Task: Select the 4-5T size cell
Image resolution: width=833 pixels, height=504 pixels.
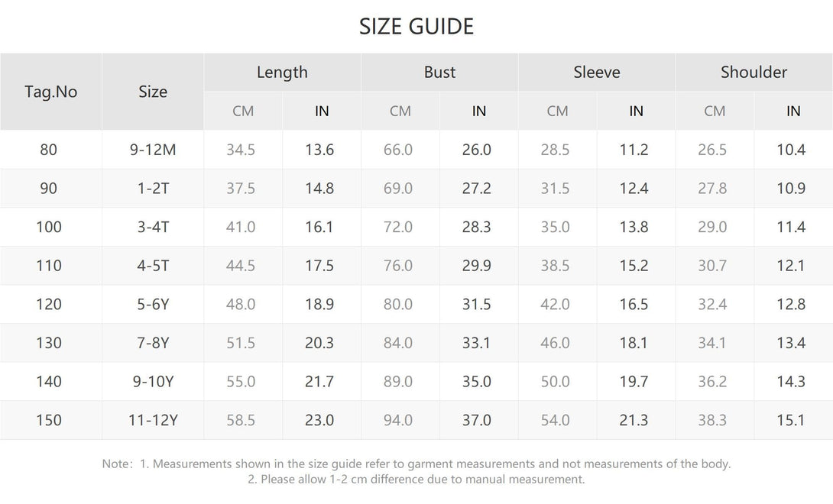Action: 153,266
